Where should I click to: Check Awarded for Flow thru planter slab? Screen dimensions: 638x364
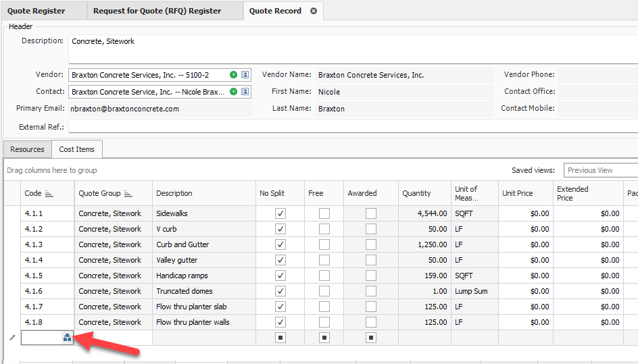pyautogui.click(x=370, y=307)
